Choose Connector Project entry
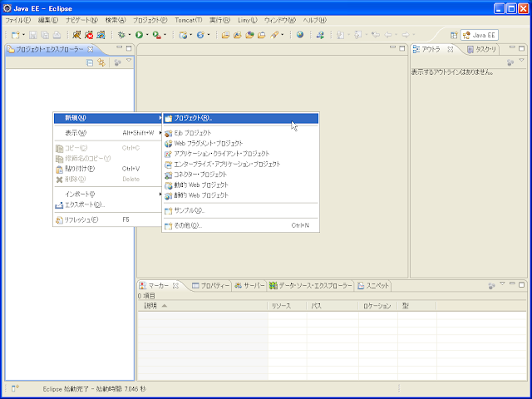This screenshot has width=532, height=399. 241,175
